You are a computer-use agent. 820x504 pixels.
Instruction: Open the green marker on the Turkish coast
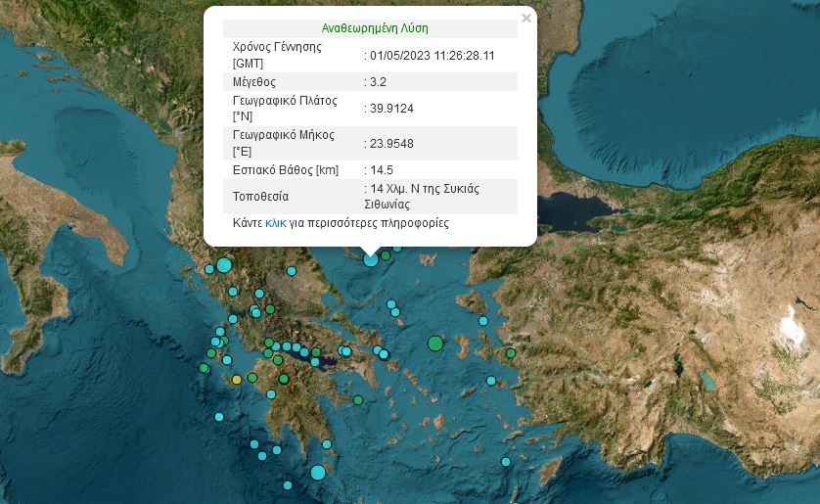click(x=510, y=353)
